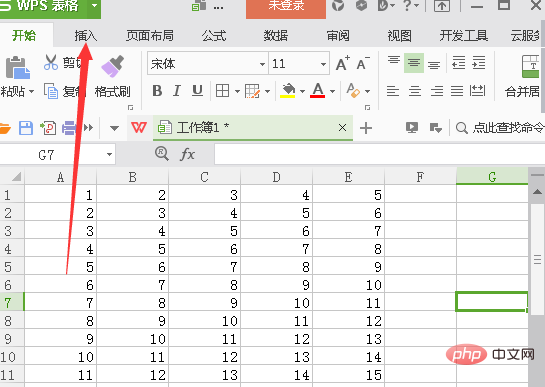
Task: Show more quick toolbar buttons arrows
Action: point(89,128)
